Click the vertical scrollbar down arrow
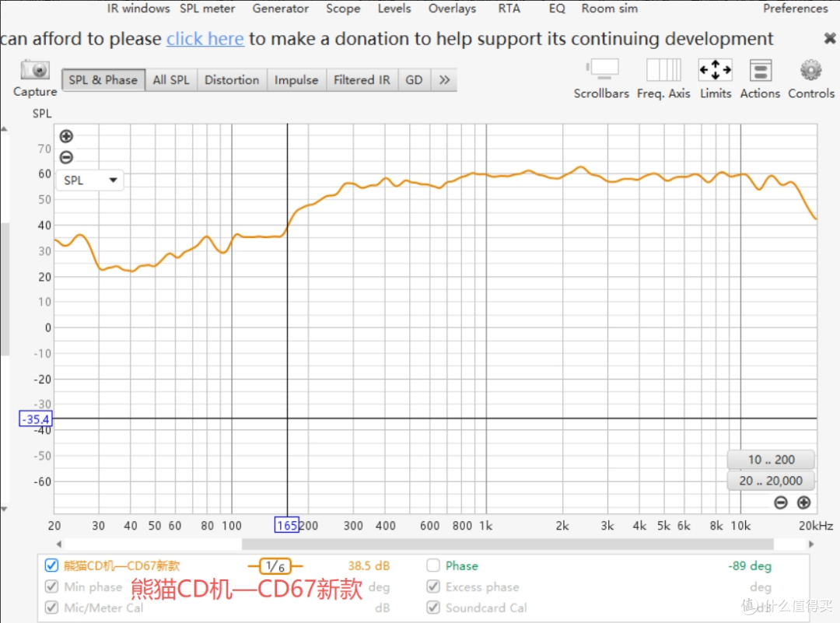840x623 pixels. [4, 509]
